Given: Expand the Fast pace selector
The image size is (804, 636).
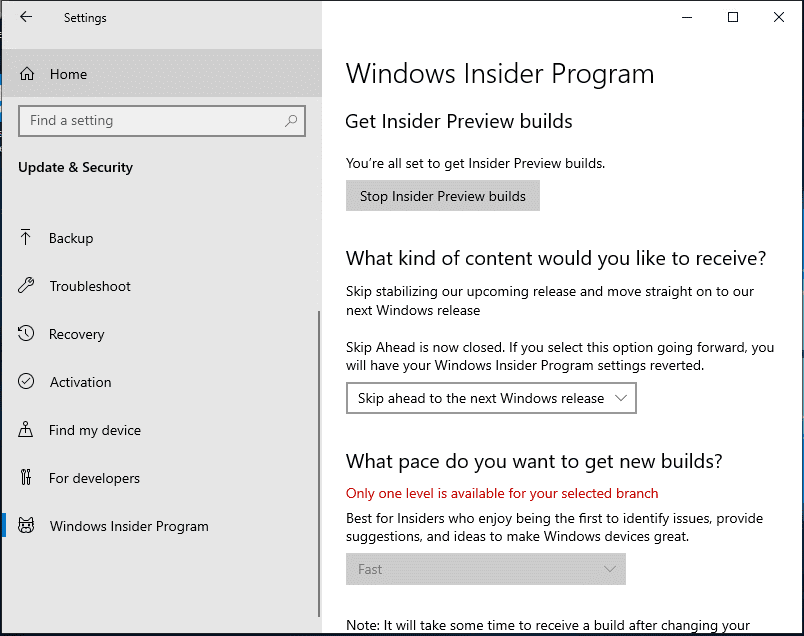Looking at the screenshot, I should click(486, 569).
